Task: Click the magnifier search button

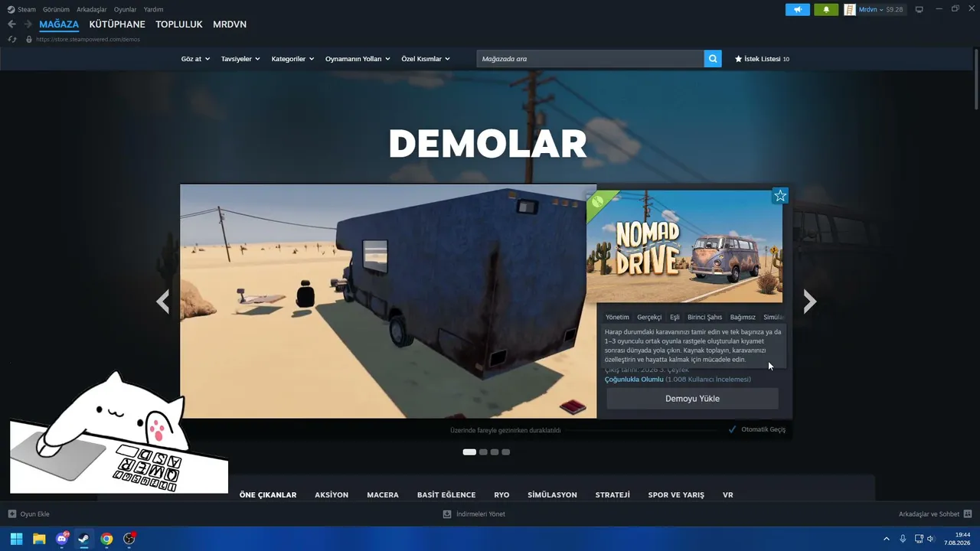Action: point(713,59)
